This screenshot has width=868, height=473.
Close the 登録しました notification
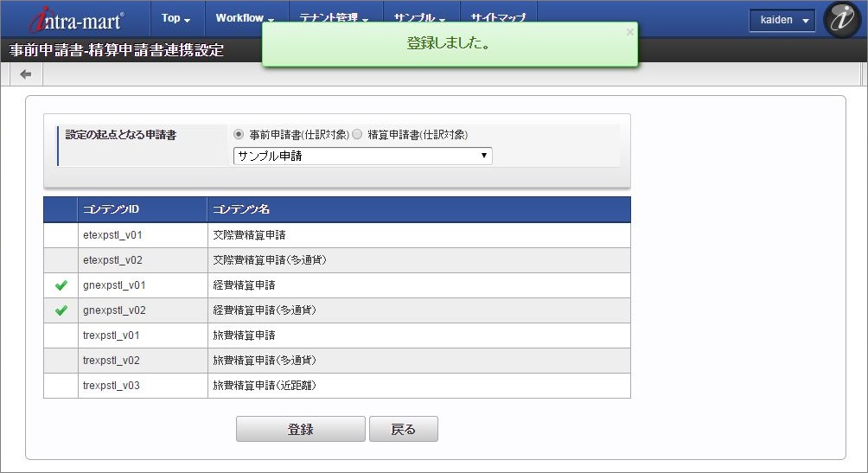pos(629,32)
